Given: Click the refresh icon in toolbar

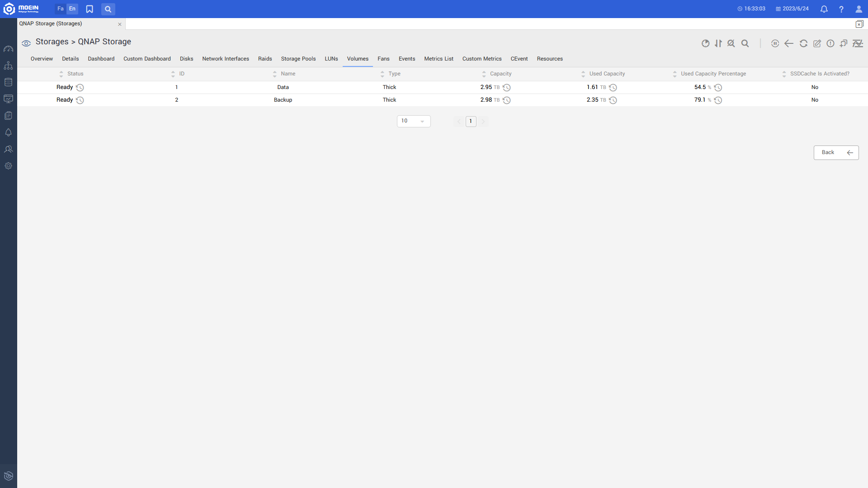Looking at the screenshot, I should [x=803, y=43].
